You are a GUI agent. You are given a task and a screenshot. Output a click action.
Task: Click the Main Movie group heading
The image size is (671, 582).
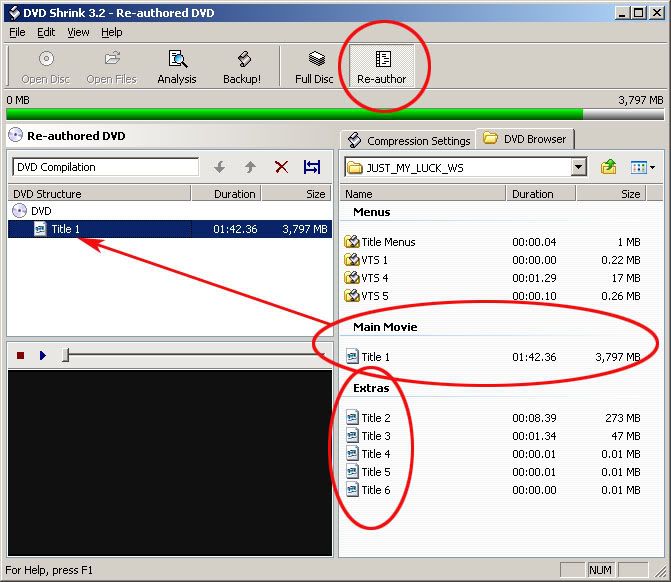click(x=385, y=327)
